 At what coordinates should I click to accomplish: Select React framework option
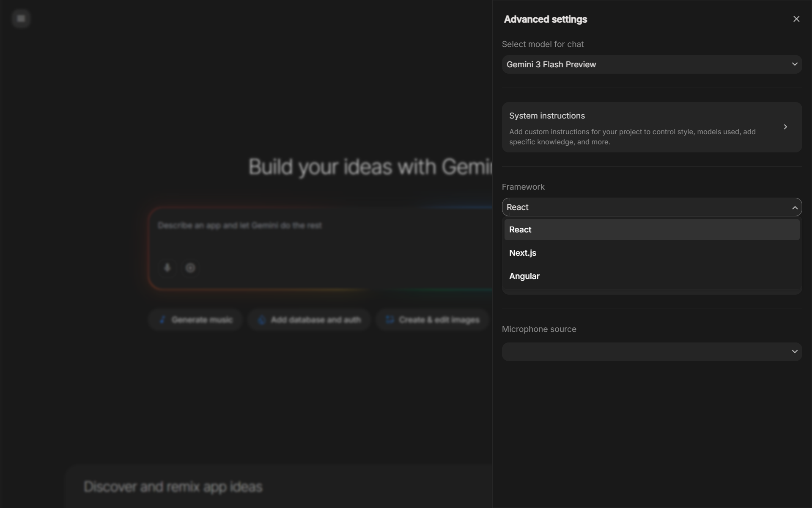pyautogui.click(x=652, y=229)
